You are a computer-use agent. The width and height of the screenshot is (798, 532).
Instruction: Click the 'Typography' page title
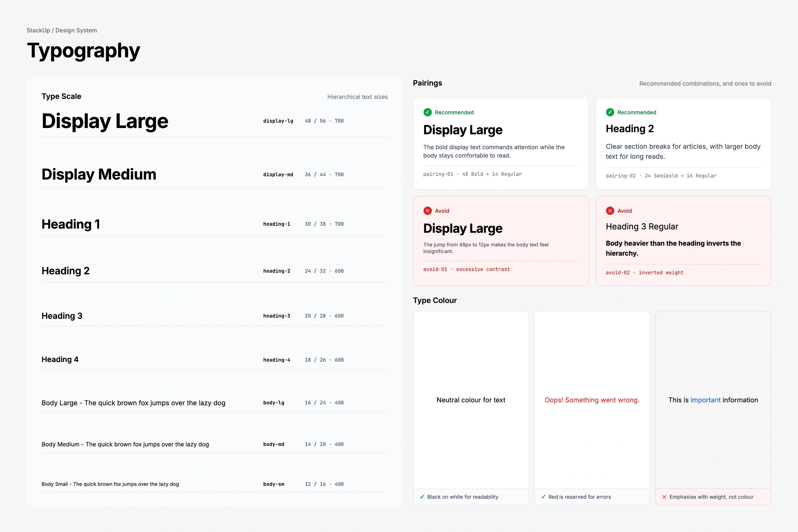[x=83, y=51]
